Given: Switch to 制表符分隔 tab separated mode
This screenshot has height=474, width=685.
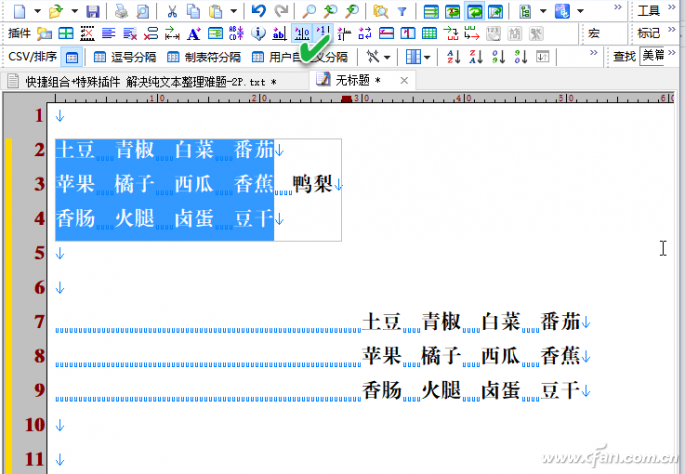Looking at the screenshot, I should [204, 57].
